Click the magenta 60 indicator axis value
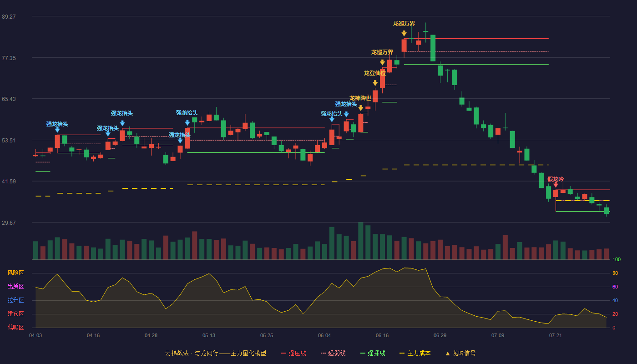This screenshot has width=637, height=364. 615,287
